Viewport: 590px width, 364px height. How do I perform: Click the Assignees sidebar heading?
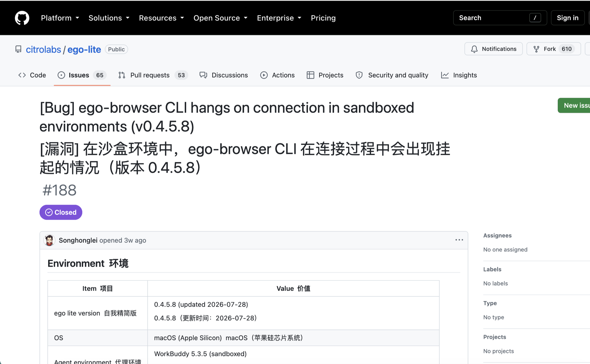click(x=497, y=235)
